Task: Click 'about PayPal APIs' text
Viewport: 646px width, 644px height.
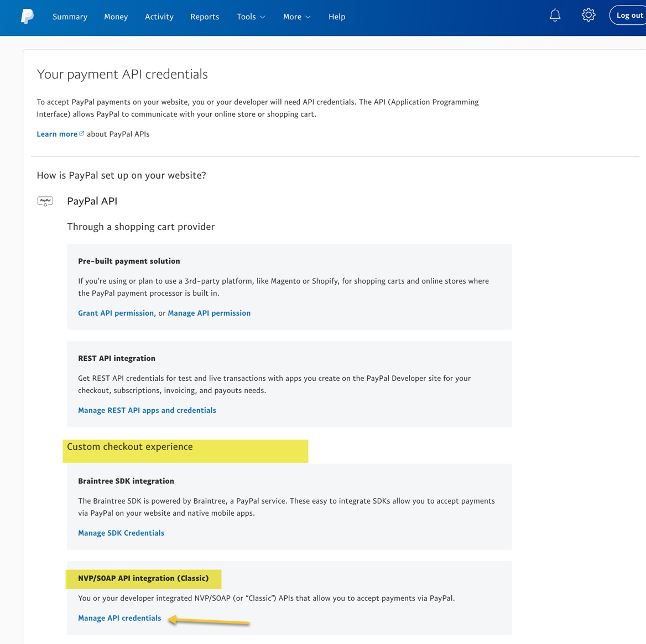Action: pyautogui.click(x=118, y=134)
